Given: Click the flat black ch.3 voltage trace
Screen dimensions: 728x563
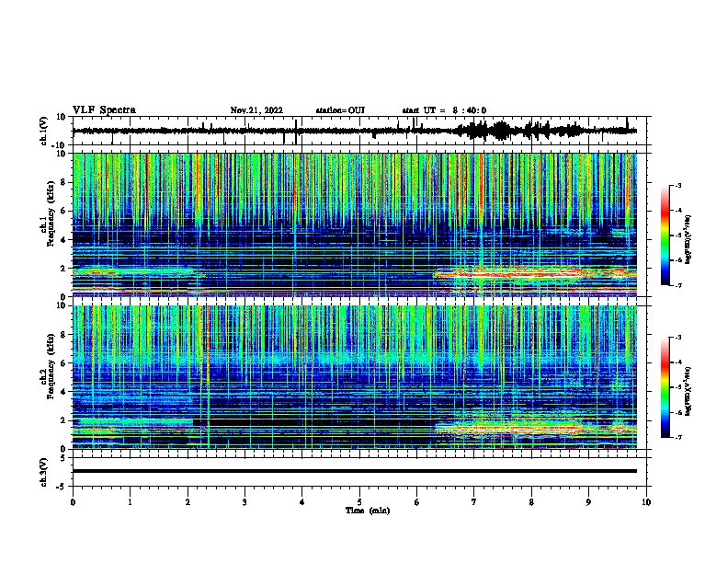Looking at the screenshot, I should (x=355, y=471).
